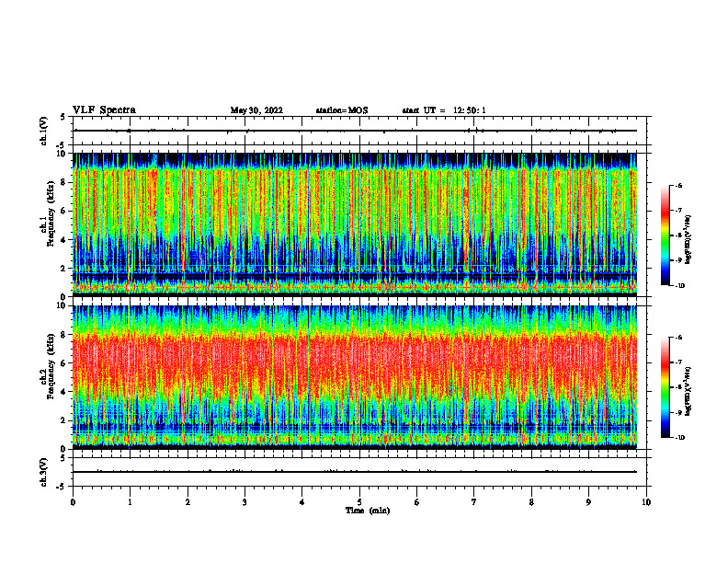Select the "start UT = 12:50: 1" label

[444, 110]
